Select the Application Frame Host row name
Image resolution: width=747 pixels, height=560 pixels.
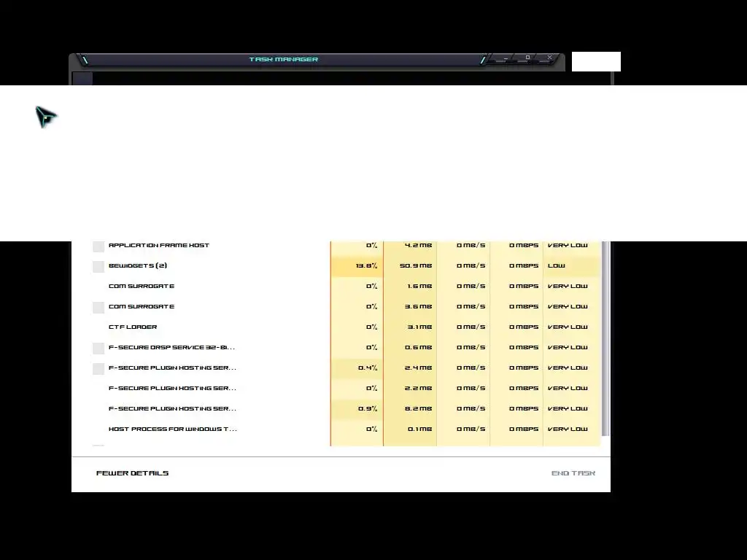click(x=158, y=245)
